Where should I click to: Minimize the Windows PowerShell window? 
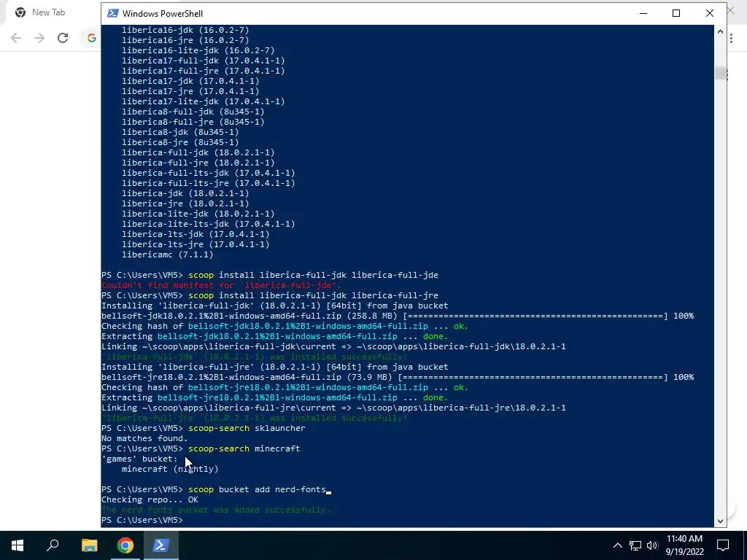643,13
